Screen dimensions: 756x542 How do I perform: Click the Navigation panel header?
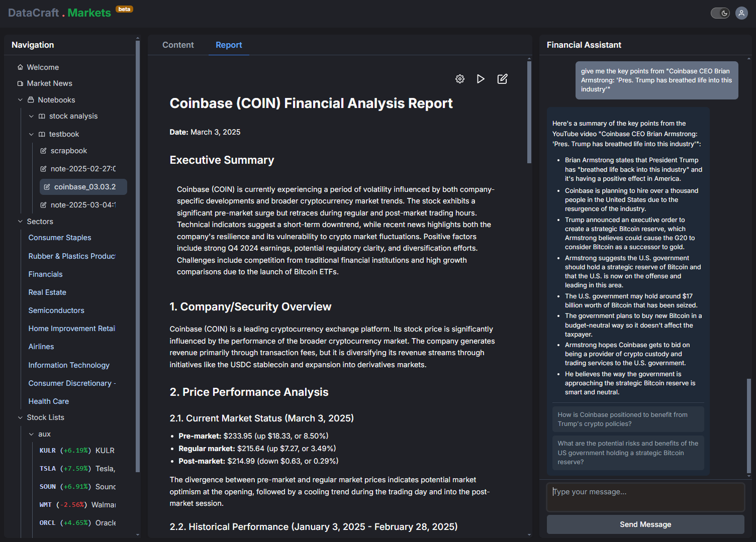pos(33,45)
